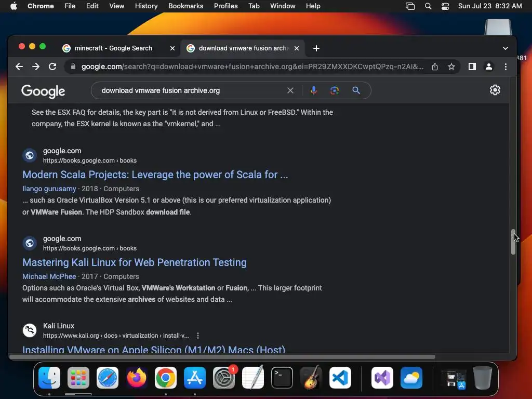Image resolution: width=532 pixels, height=399 pixels.
Task: Submit search with magnifier icon
Action: tap(356, 90)
